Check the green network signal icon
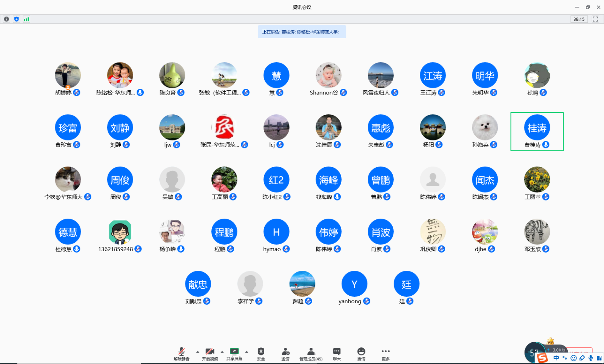 [26, 19]
